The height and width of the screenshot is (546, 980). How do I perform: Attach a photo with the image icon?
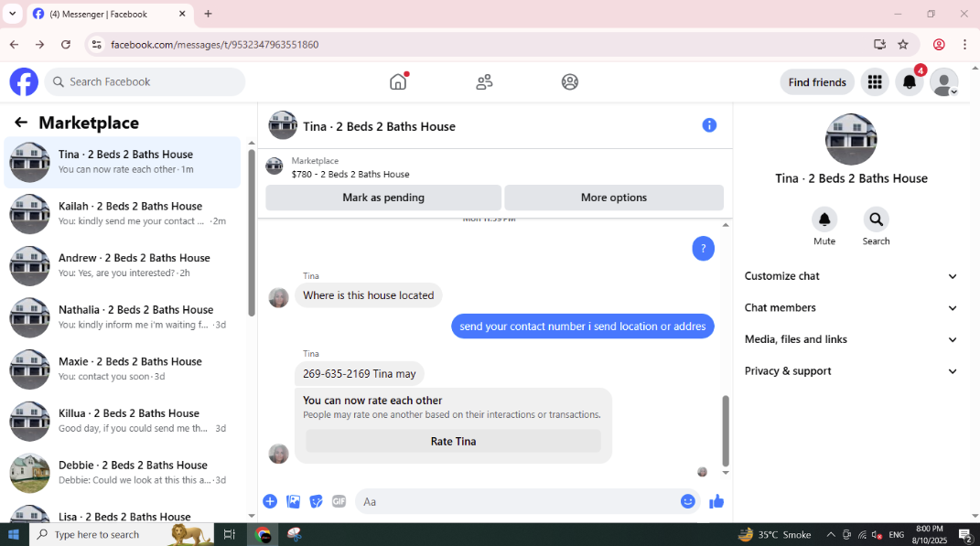tap(293, 501)
